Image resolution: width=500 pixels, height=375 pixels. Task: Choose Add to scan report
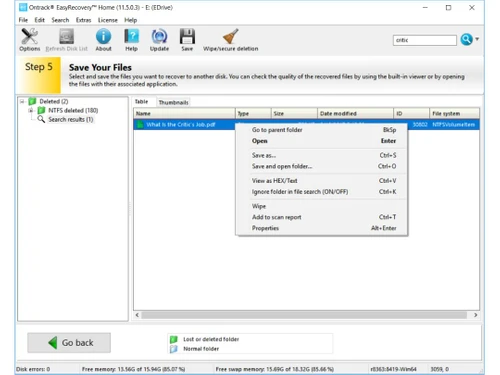(322, 217)
